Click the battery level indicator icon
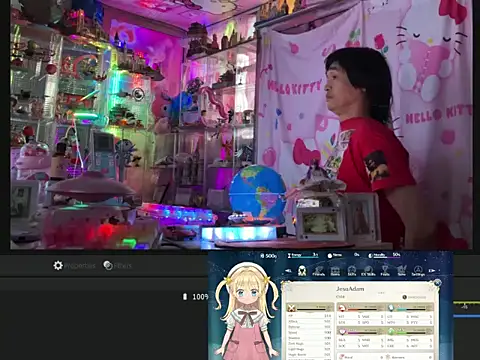Viewport: 480px width, 360px height. [185, 297]
